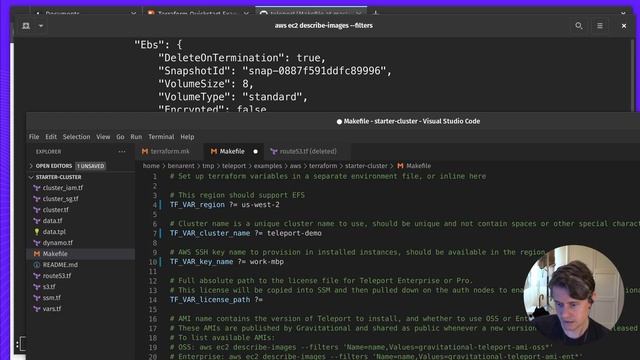640x360 pixels.
Task: Click the Terraform icon beside dynamo.tf
Action: click(x=37, y=243)
